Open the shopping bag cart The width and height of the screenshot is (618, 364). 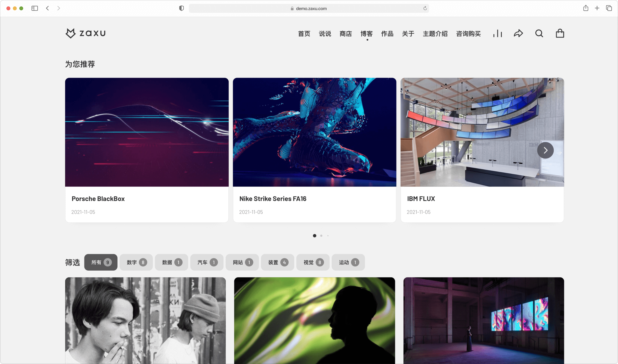point(560,33)
